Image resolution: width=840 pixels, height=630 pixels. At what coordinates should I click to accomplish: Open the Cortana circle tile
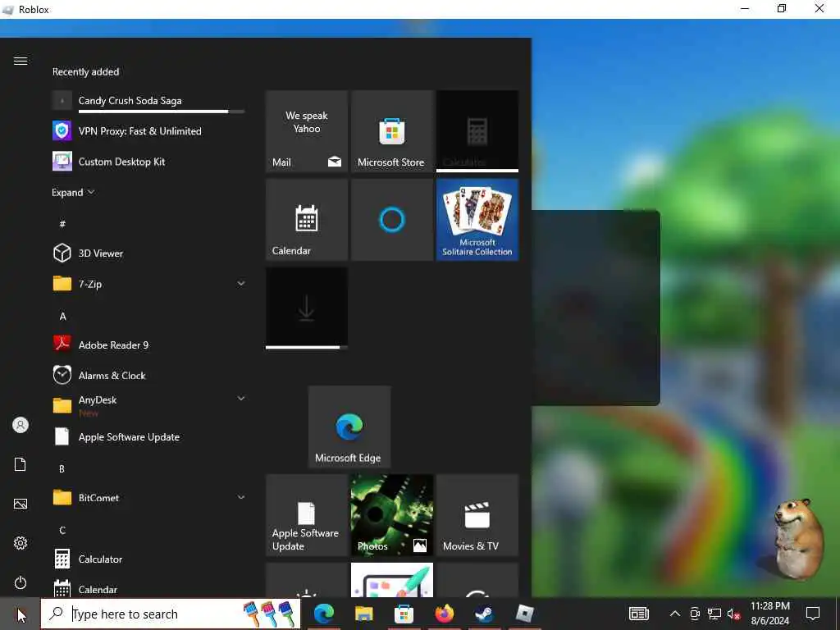[391, 220]
